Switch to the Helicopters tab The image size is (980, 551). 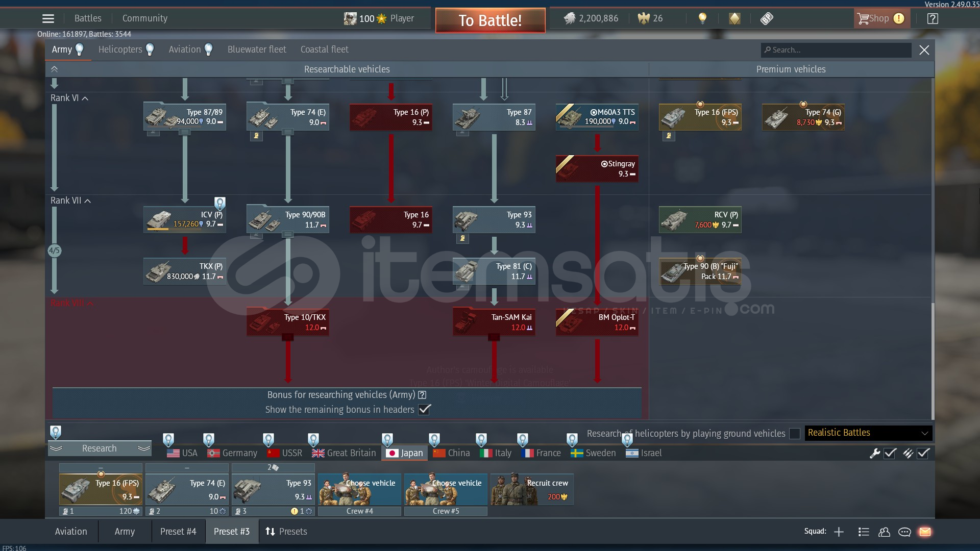tap(120, 49)
